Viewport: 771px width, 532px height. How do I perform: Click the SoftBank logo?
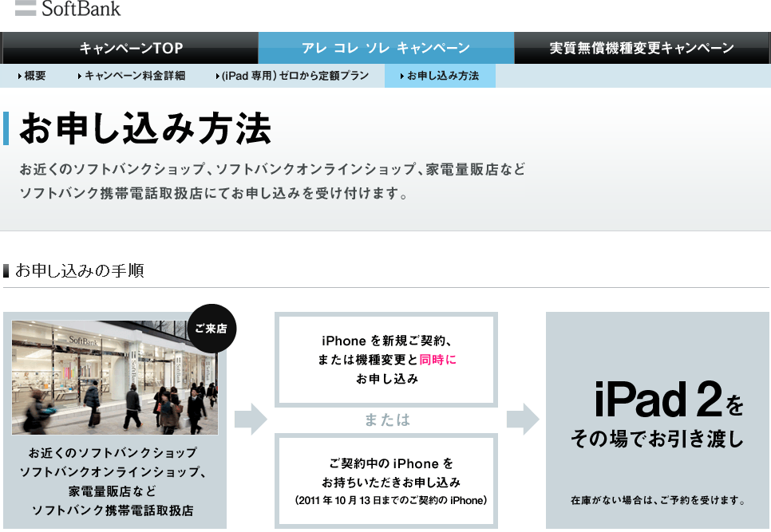click(68, 8)
